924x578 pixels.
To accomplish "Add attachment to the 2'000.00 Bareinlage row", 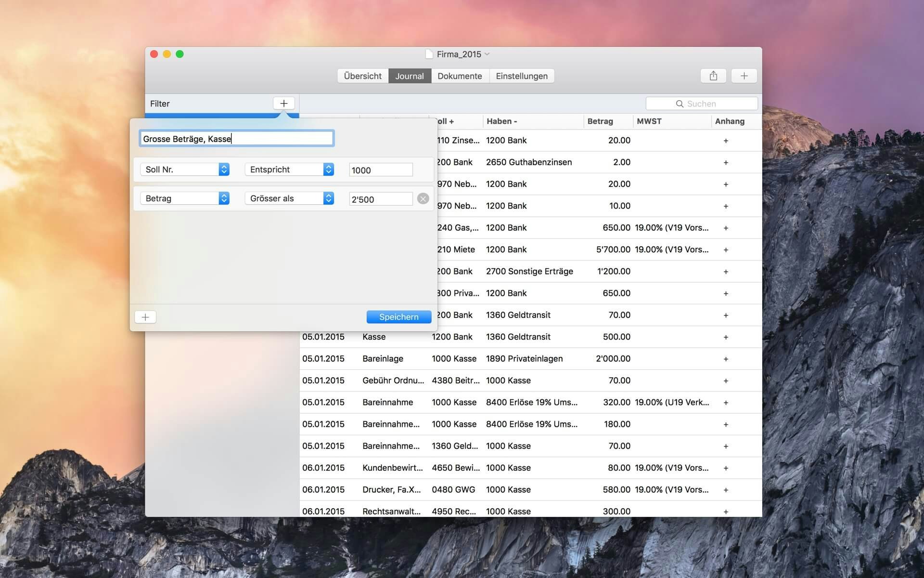I will (x=726, y=359).
